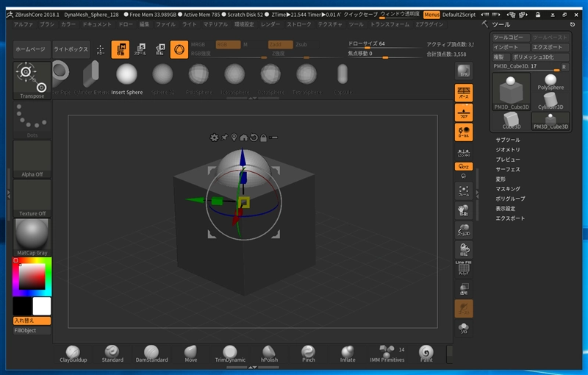Image resolution: width=588 pixels, height=375 pixels.
Task: Click the Draw (ドロー) crosshair mode button
Action: tap(101, 49)
